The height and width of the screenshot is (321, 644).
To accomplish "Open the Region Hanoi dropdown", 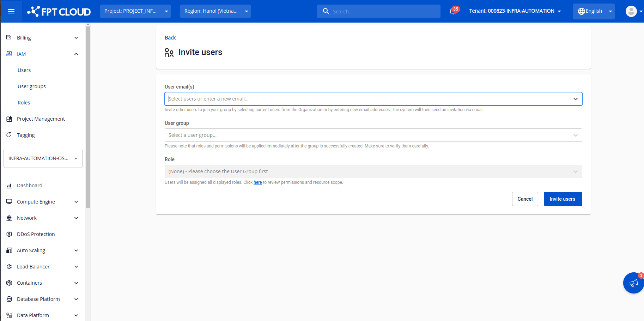I will coord(215,11).
